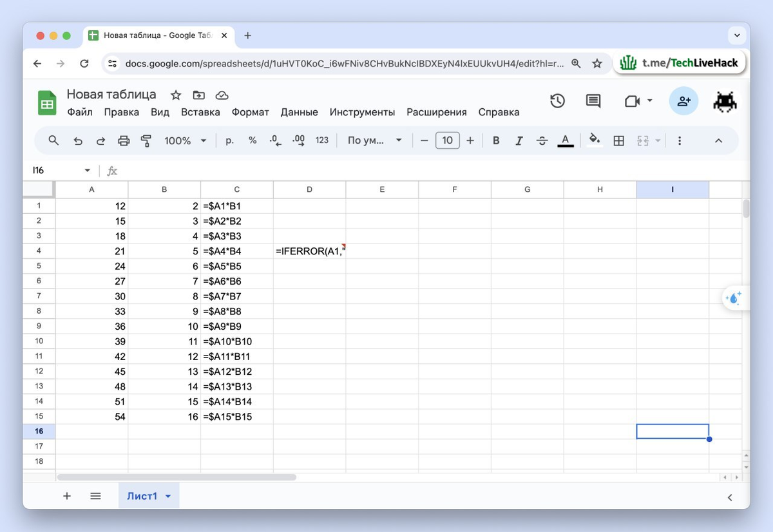Start a Meet video call
This screenshot has width=773, height=532.
631,101
